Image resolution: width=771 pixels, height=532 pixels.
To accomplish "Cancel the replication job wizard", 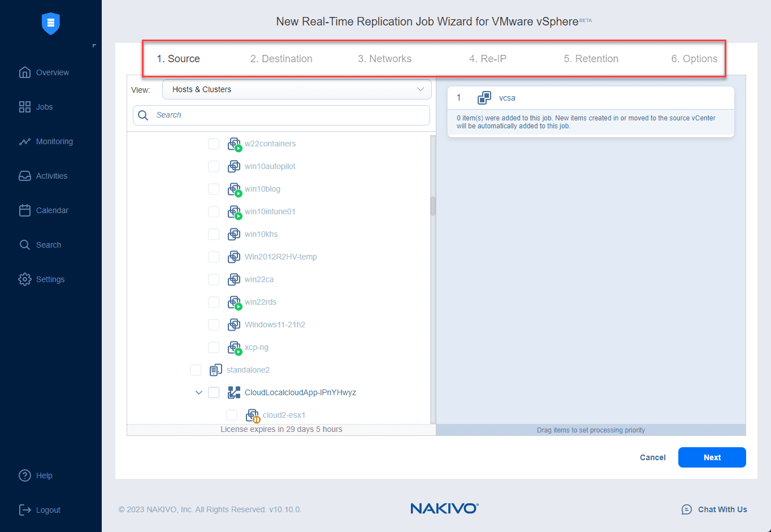I will [653, 457].
